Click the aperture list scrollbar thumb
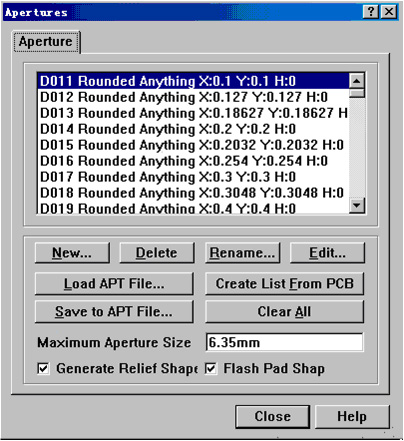404x441 pixels. pos(357,93)
